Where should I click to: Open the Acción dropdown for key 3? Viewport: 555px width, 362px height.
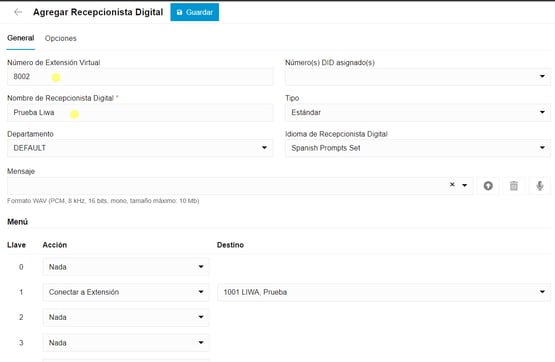click(x=126, y=343)
